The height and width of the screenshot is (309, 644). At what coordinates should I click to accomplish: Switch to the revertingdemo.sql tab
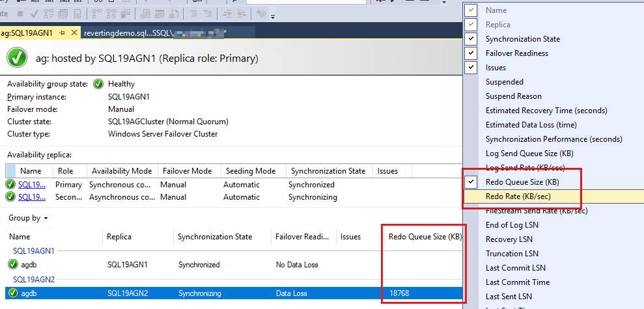click(169, 33)
